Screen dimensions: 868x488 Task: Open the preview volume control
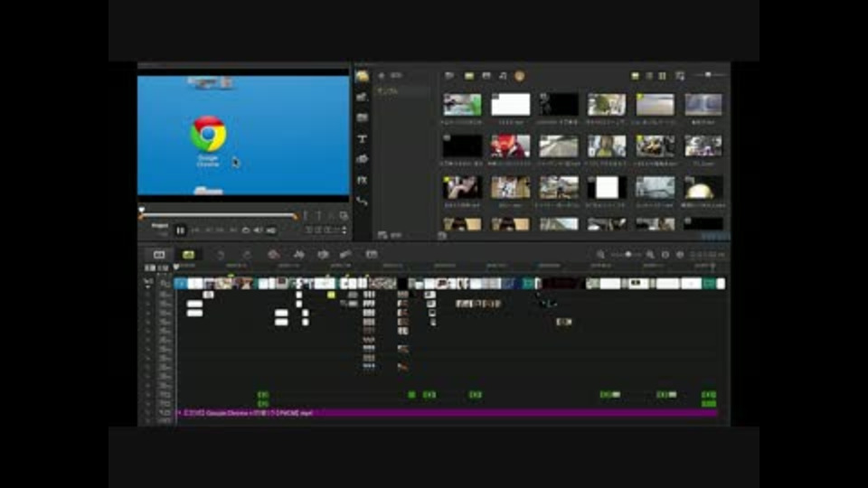tap(259, 230)
